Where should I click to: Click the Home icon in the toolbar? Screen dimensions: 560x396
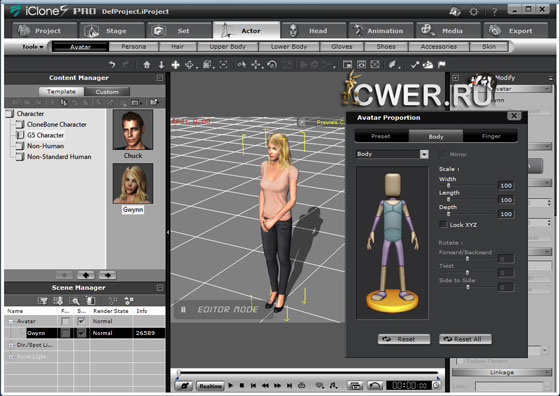pyautogui.click(x=147, y=65)
